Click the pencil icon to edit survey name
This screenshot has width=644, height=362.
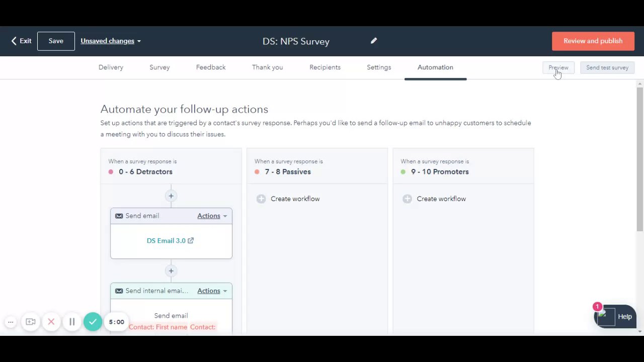(374, 41)
